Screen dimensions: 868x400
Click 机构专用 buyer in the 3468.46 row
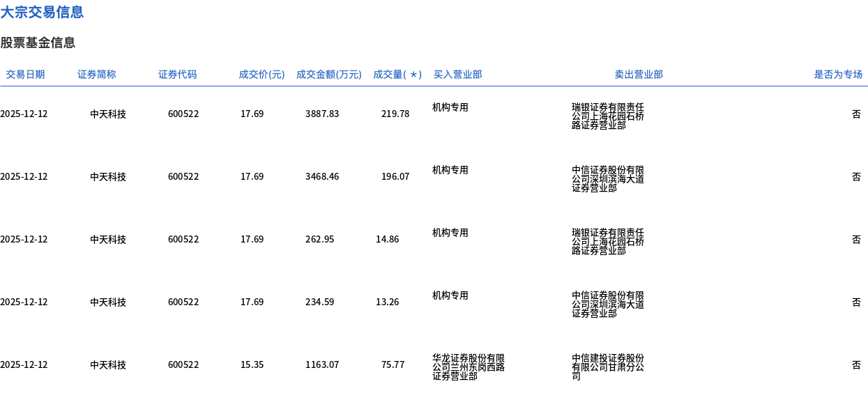[x=450, y=170]
